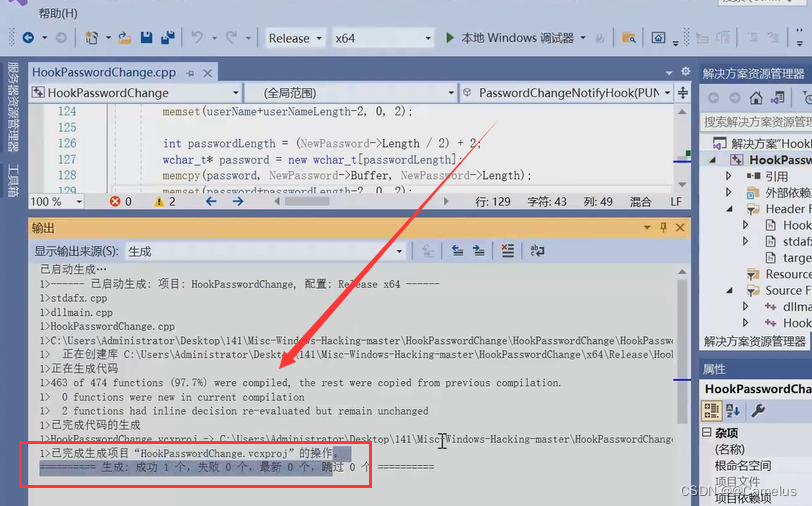812x506 pixels.
Task: Click the navigate forward toolbar arrow
Action: click(61, 38)
